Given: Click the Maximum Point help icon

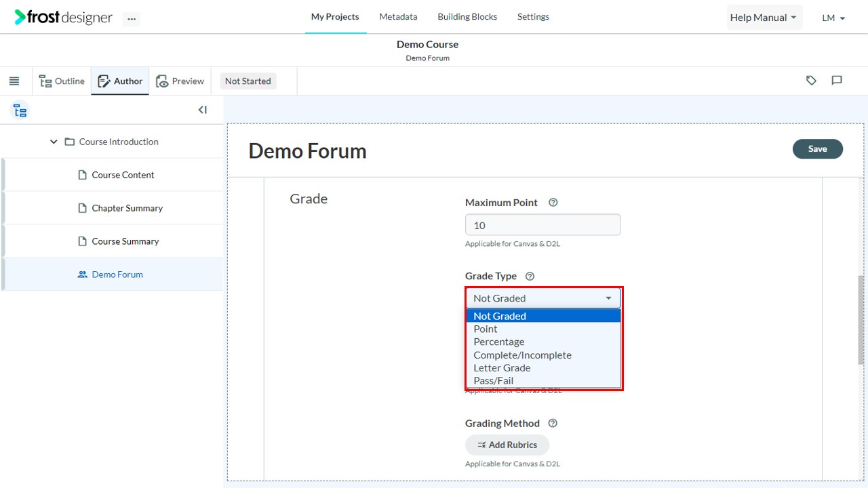Looking at the screenshot, I should coord(553,203).
